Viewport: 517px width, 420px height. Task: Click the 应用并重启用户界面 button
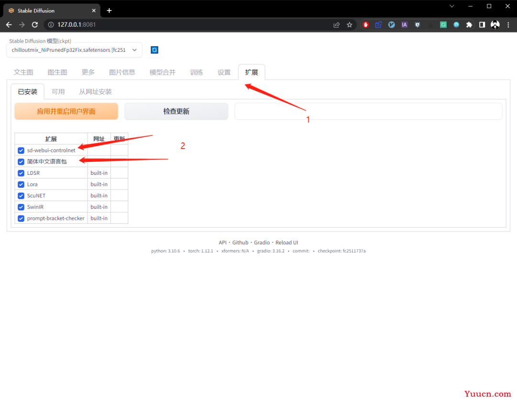point(66,111)
